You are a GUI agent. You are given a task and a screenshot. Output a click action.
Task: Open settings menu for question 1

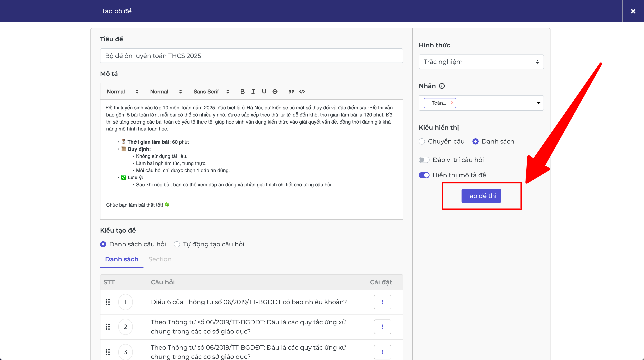[x=383, y=302]
